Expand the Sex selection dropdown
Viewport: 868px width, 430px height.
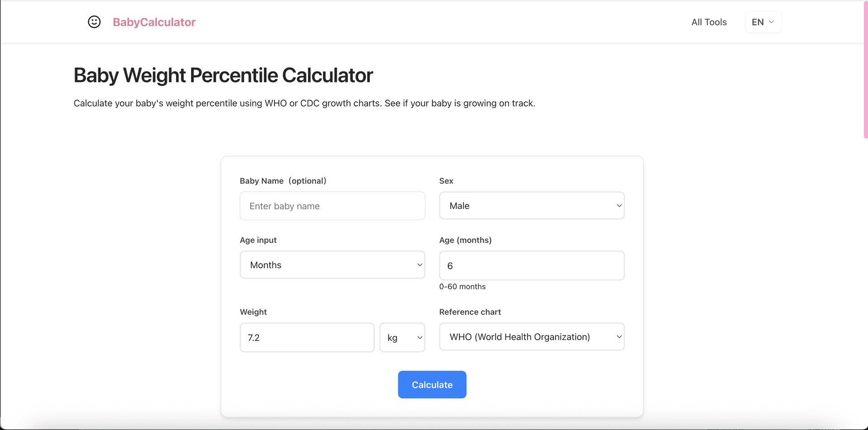coord(531,205)
